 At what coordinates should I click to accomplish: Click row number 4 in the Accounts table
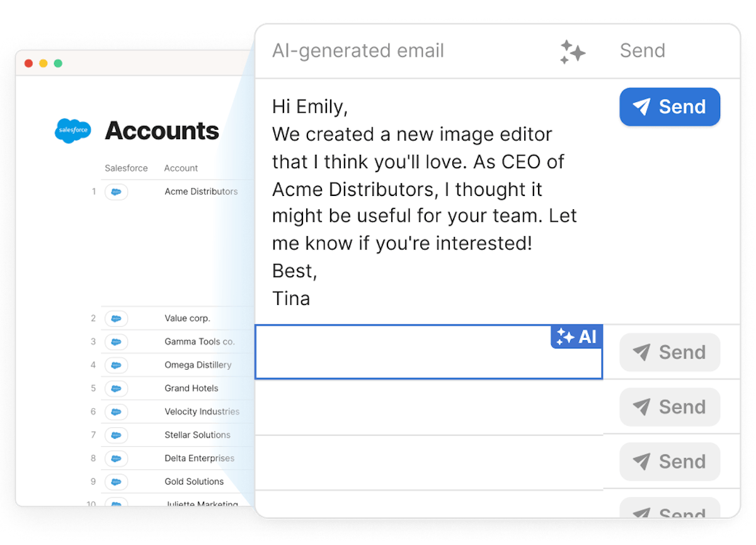tap(93, 365)
